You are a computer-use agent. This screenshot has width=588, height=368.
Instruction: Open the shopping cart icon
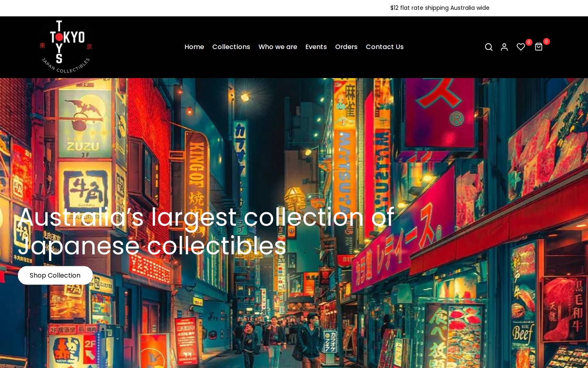tap(539, 47)
